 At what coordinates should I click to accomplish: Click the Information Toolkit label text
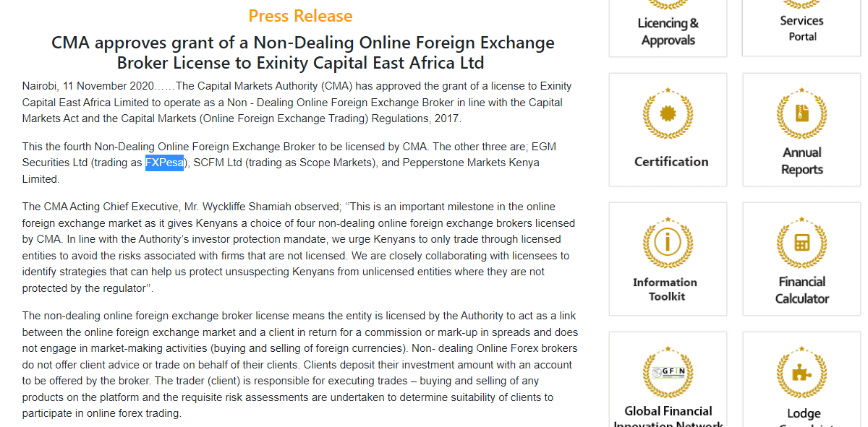click(665, 289)
